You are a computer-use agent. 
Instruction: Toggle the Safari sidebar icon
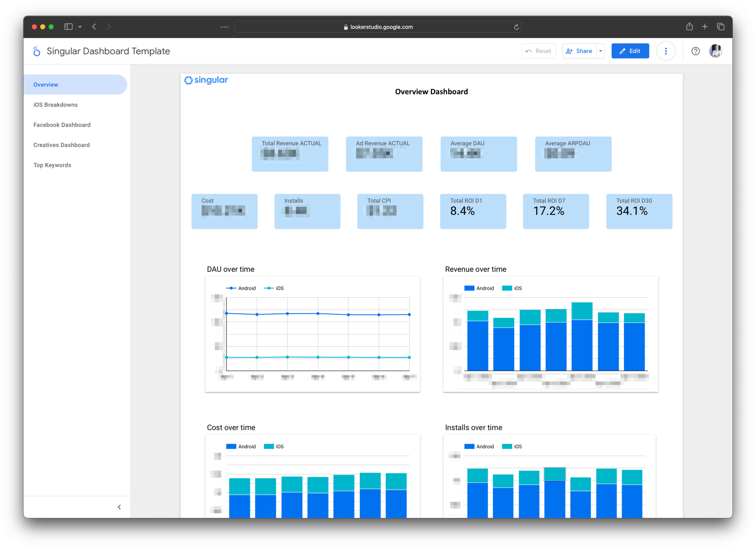pos(68,27)
